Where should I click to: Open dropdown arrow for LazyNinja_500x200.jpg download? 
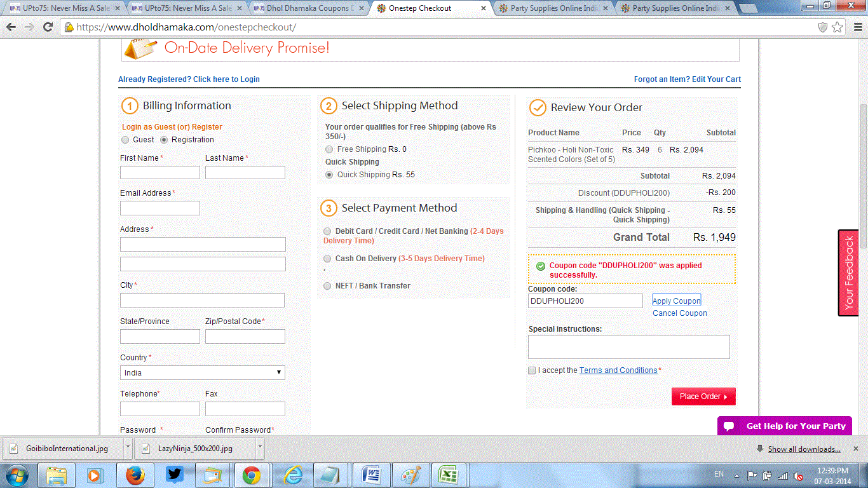click(260, 448)
